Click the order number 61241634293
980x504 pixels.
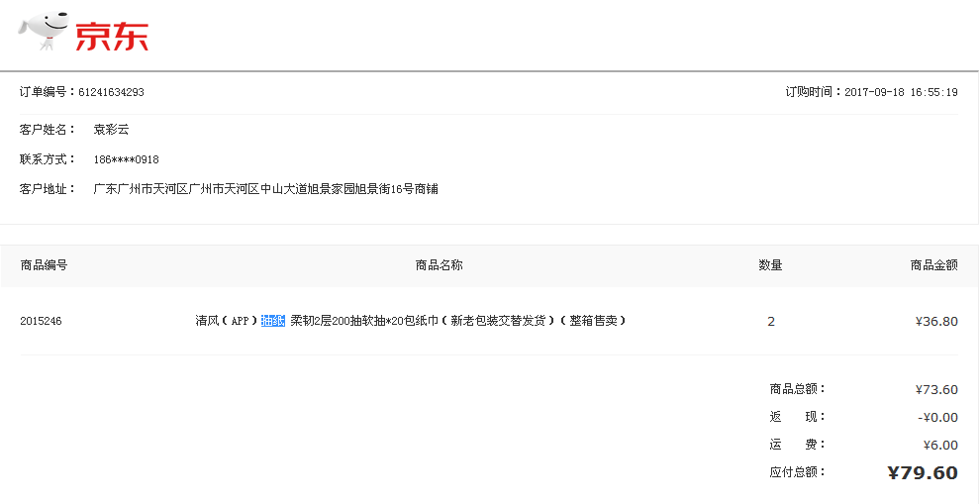pyautogui.click(x=111, y=92)
